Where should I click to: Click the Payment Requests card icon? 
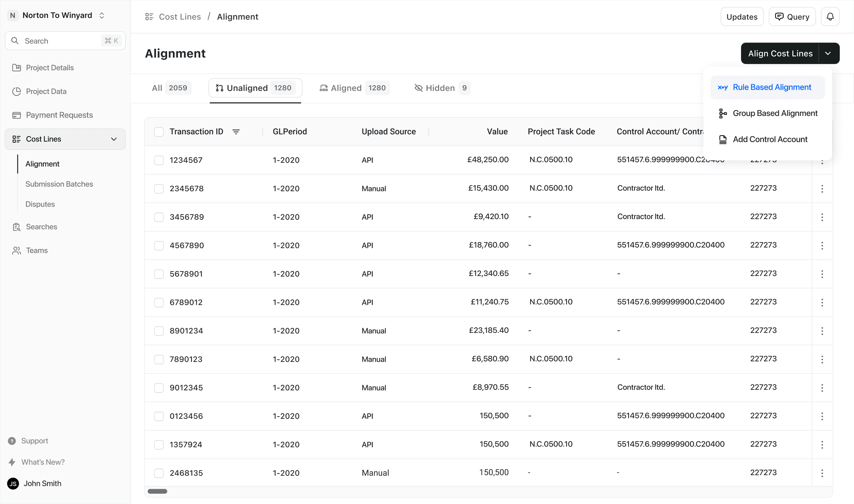(x=16, y=115)
